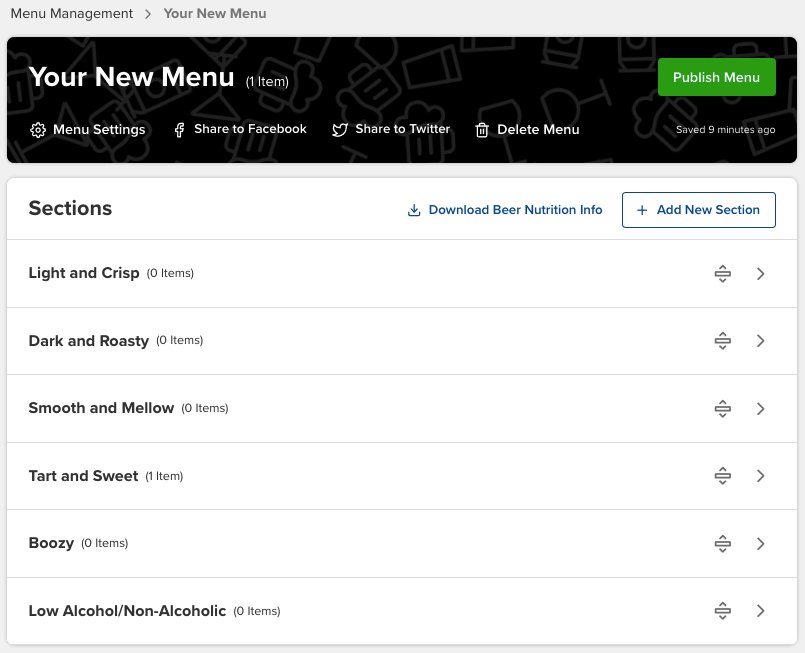This screenshot has width=805, height=653.
Task: Publish the menu
Action: point(716,77)
